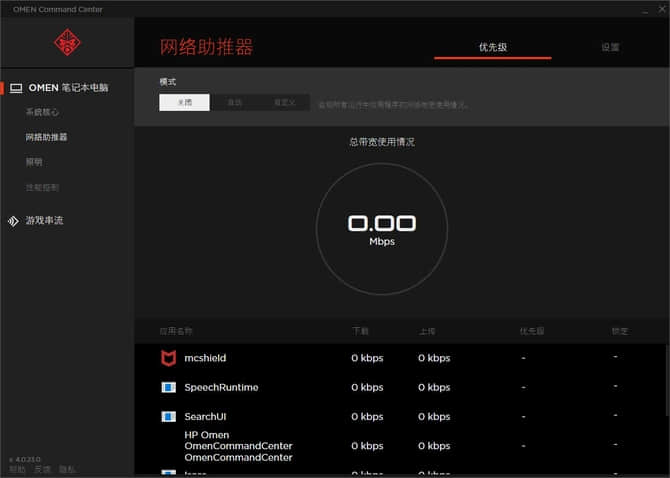
Task: Click the 优先级 column header in table
Action: pyautogui.click(x=532, y=331)
